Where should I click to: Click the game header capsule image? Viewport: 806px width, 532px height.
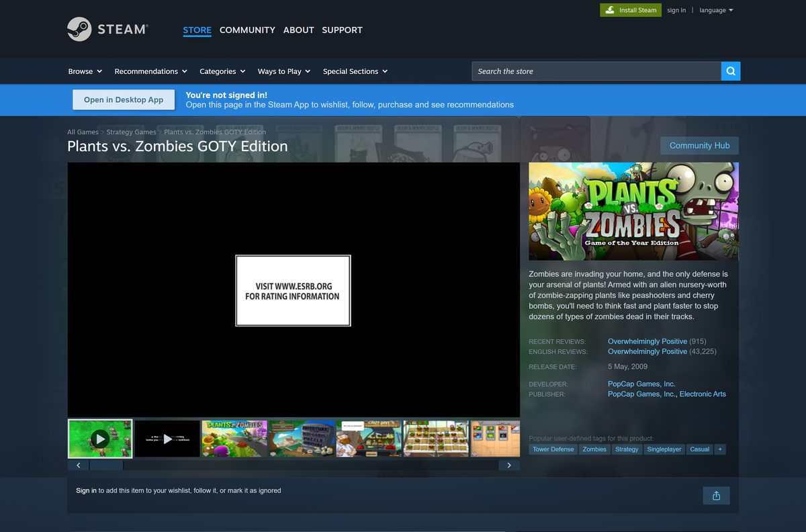(x=633, y=211)
